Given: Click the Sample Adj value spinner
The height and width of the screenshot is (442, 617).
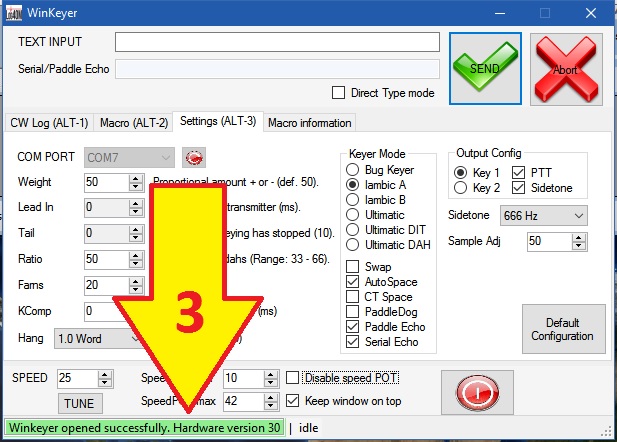Looking at the screenshot, I should coord(557,241).
